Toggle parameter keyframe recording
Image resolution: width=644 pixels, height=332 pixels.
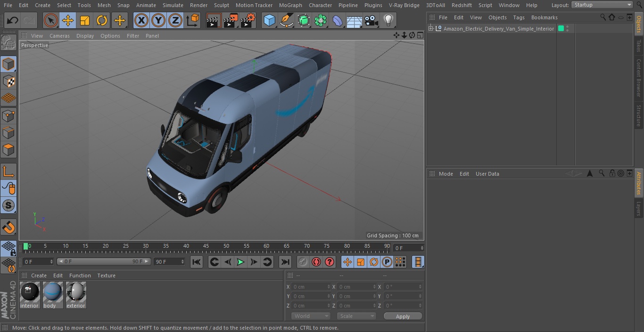[x=387, y=262]
